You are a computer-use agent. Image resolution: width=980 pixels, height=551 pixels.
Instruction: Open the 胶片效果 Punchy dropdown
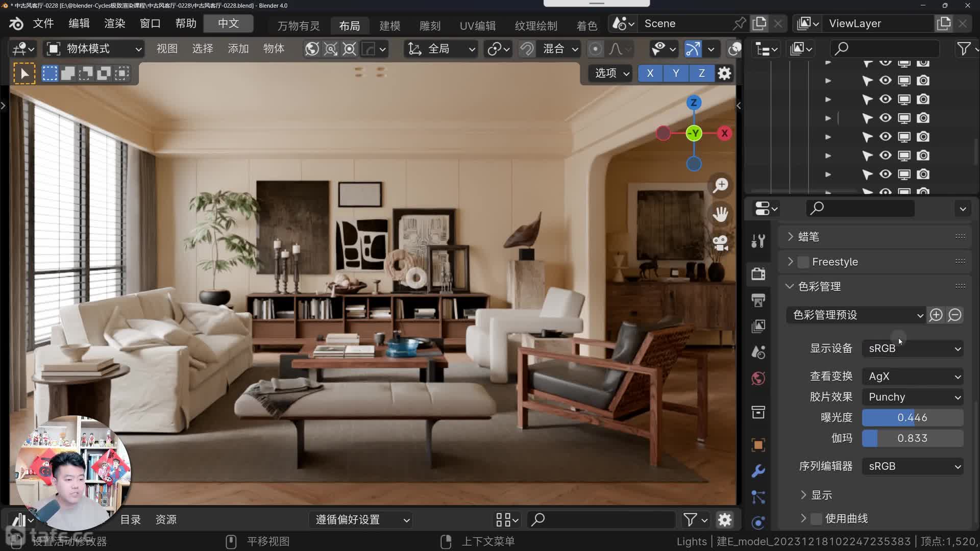[913, 397]
